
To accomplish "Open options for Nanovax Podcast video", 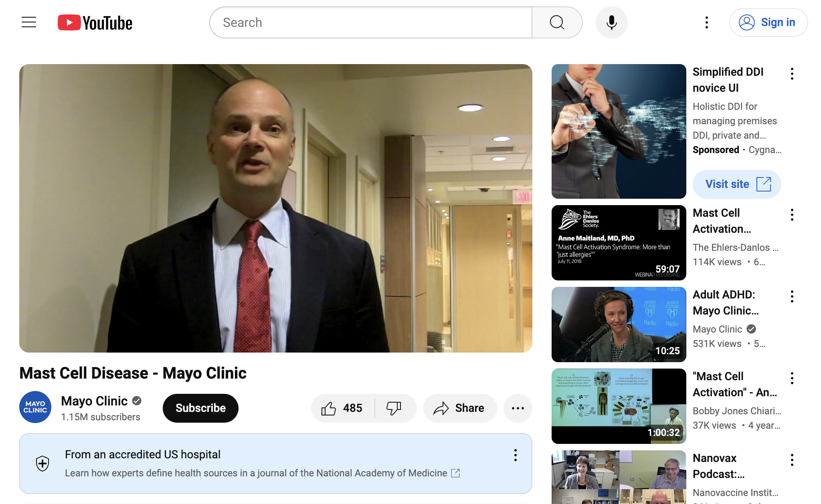I will coord(792,460).
